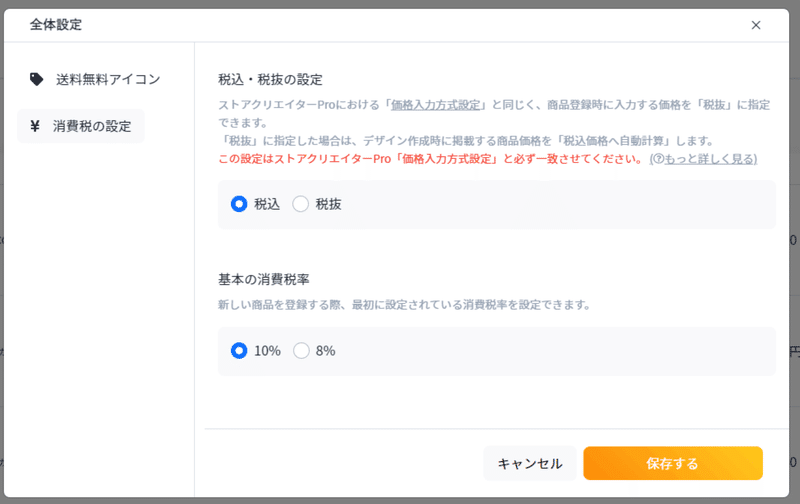This screenshot has width=800, height=504.
Task: Click the tag icon beside 送料無料アイコン
Action: coord(36,79)
